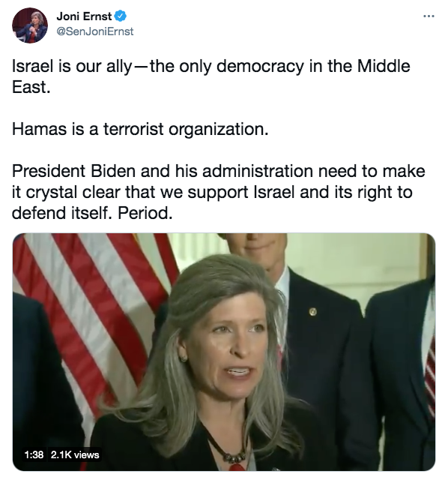This screenshot has height=480, width=448.
Task: Click the gold lapel pin on suit
Action: [312, 312]
